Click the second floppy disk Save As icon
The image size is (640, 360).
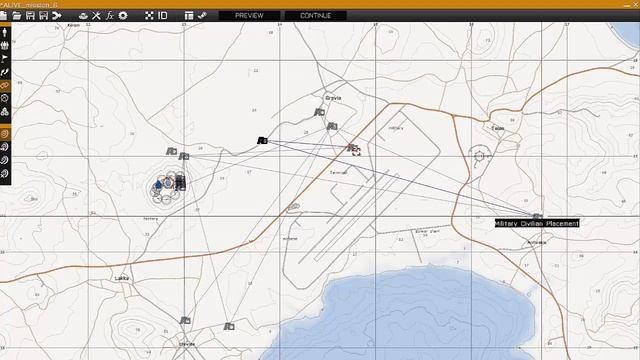pos(43,16)
